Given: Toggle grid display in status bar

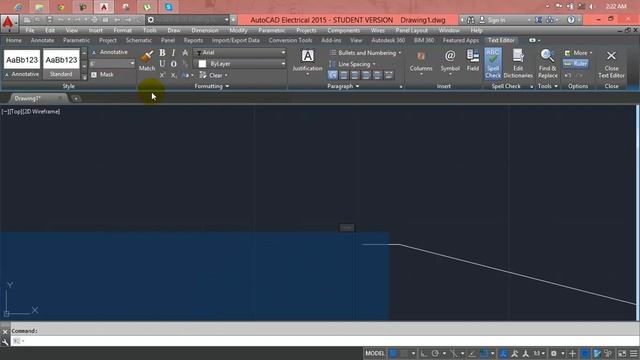Looking at the screenshot, I should point(393,353).
